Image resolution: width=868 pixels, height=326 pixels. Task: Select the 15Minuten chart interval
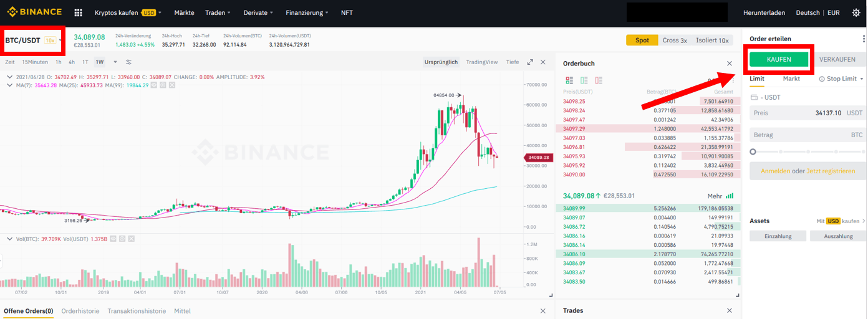tap(35, 62)
